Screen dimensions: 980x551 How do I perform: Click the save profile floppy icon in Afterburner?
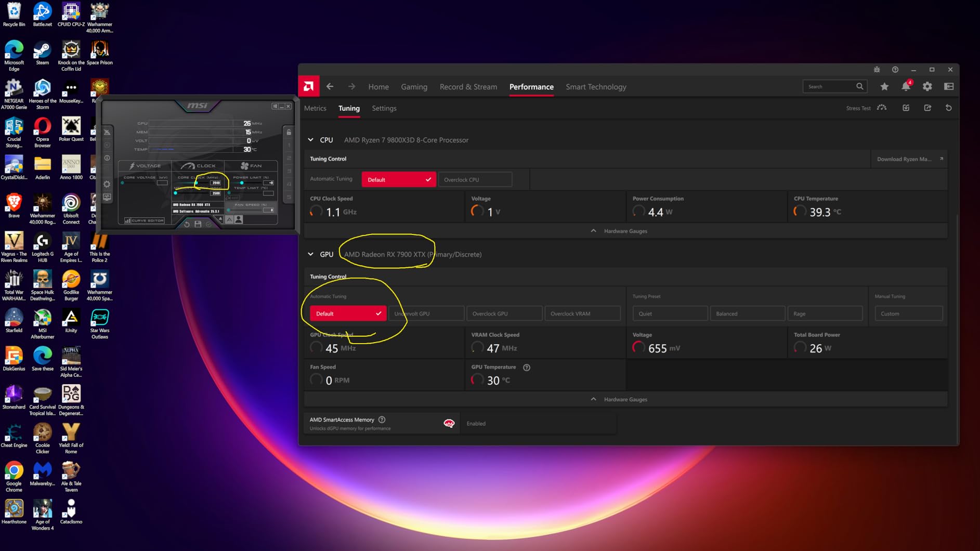pyautogui.click(x=198, y=224)
